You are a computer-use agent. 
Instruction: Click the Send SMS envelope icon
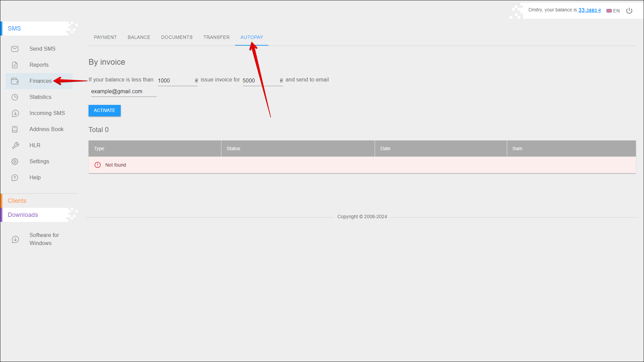click(x=15, y=49)
